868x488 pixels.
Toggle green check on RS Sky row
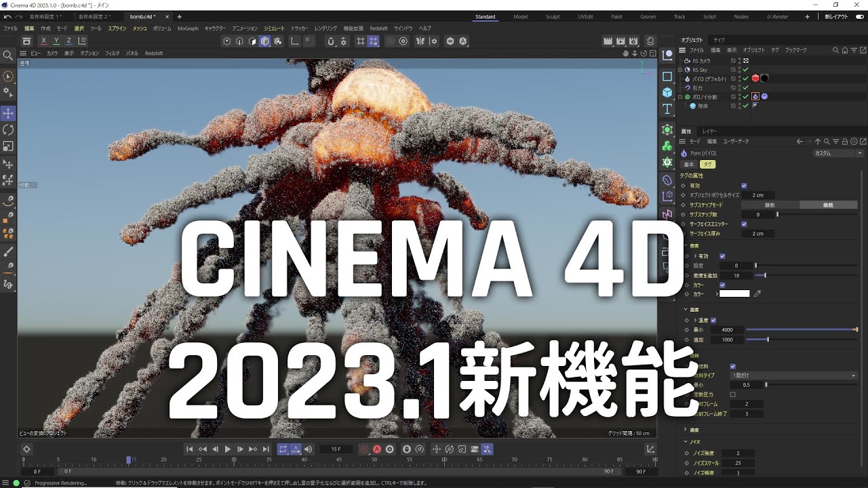click(746, 69)
